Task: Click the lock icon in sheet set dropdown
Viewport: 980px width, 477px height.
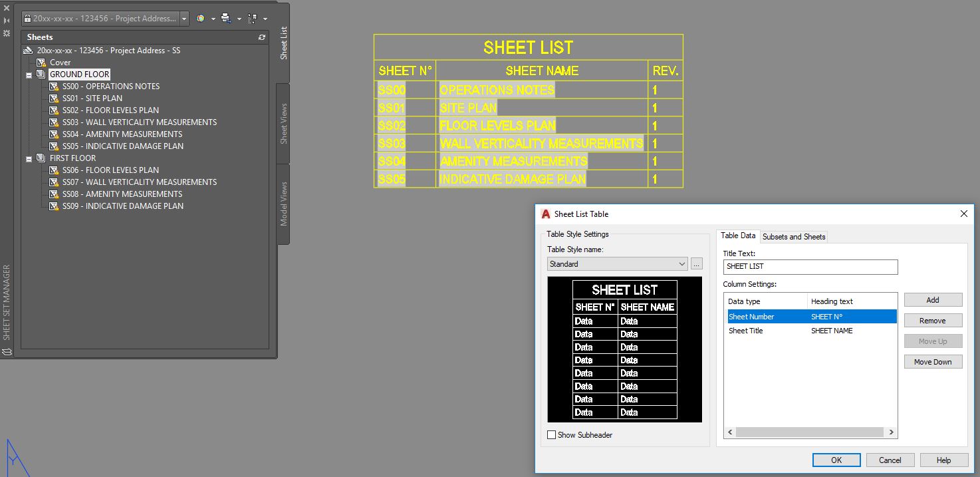Action: pos(29,19)
